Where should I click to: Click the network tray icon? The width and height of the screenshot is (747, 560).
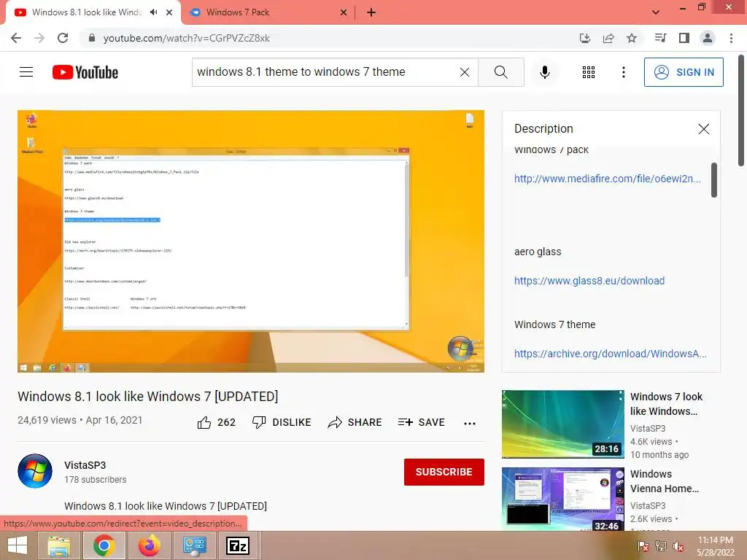[x=661, y=546]
